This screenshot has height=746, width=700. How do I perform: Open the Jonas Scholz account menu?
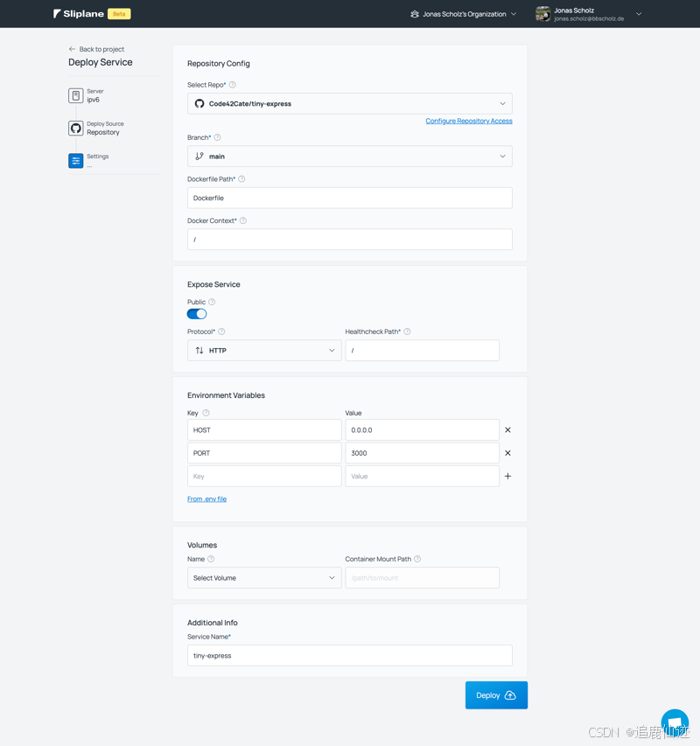[x=590, y=13]
